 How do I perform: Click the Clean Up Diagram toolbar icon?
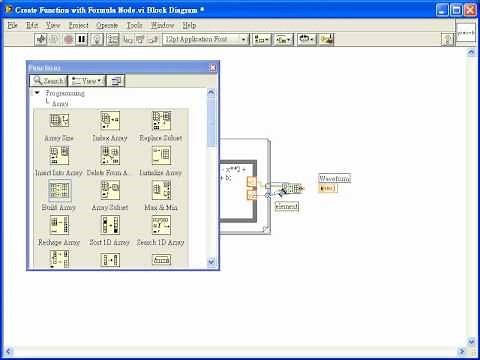click(x=326, y=40)
